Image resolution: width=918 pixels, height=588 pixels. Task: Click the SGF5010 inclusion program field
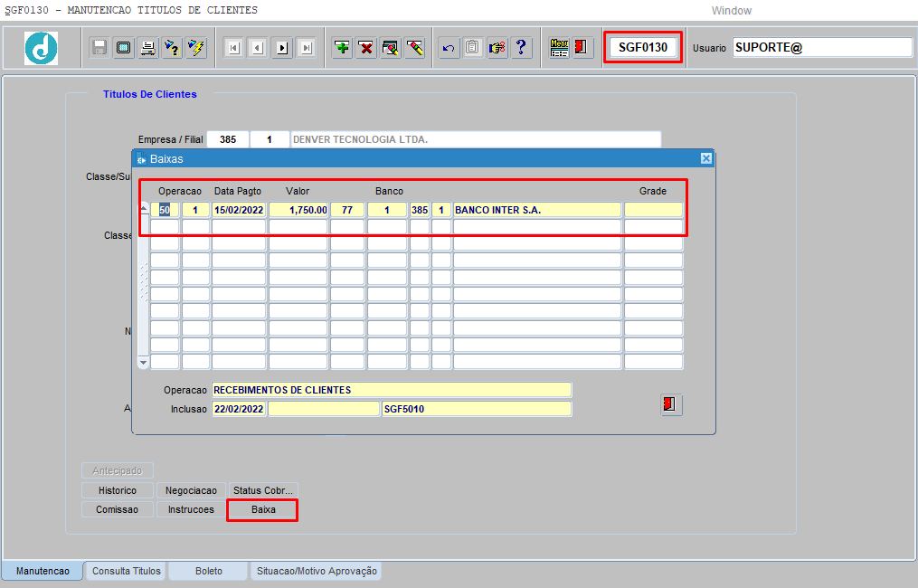(477, 409)
